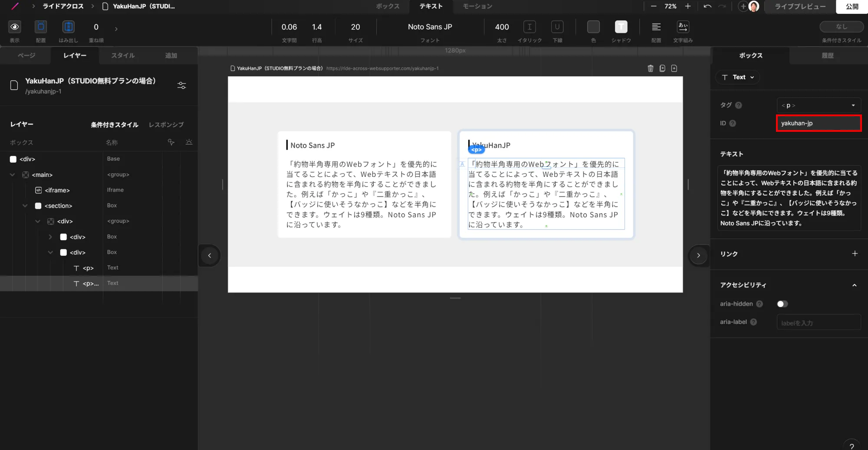The image size is (868, 450).
Task: Go to next page with right arrow
Action: click(x=698, y=255)
